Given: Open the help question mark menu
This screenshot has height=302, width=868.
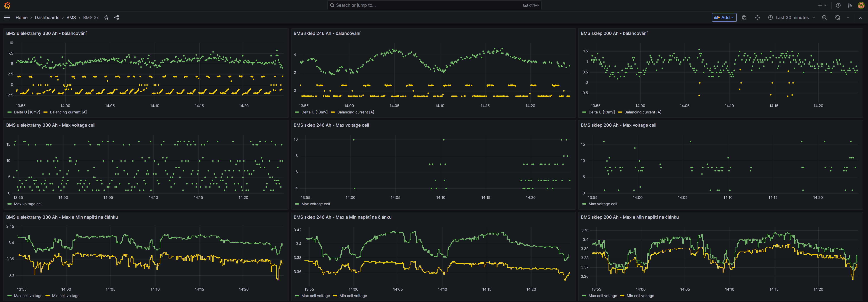Looking at the screenshot, I should (x=838, y=5).
